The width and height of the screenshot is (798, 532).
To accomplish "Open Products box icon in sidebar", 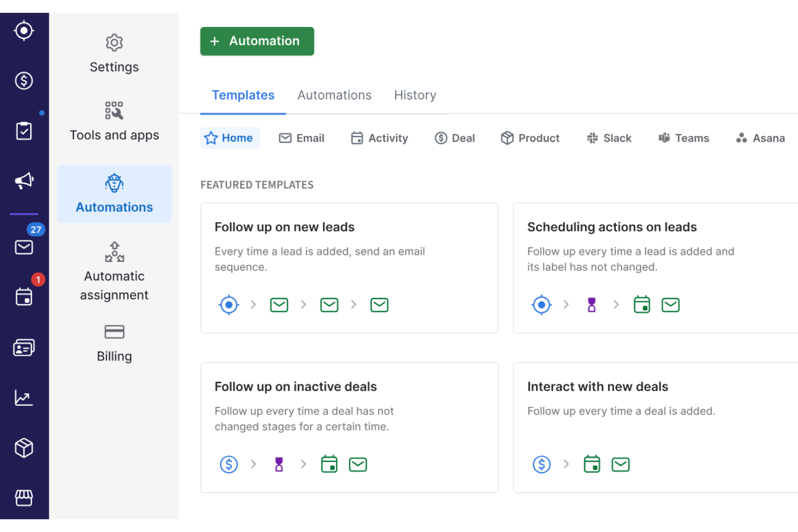I will pyautogui.click(x=24, y=447).
